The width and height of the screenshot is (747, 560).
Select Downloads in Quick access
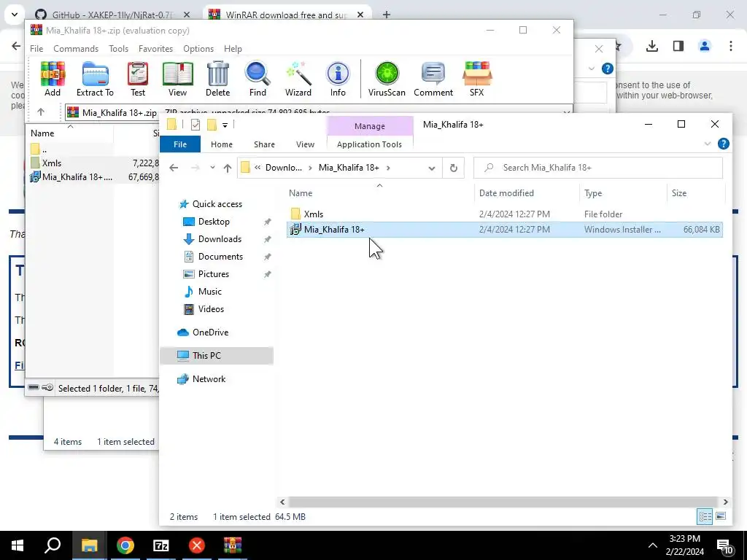[x=220, y=239]
